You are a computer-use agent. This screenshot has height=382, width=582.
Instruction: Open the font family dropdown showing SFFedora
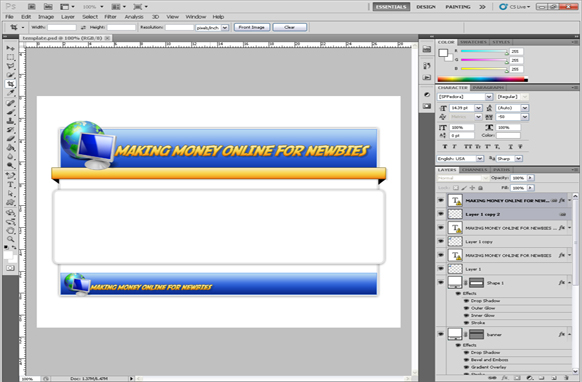[489, 97]
